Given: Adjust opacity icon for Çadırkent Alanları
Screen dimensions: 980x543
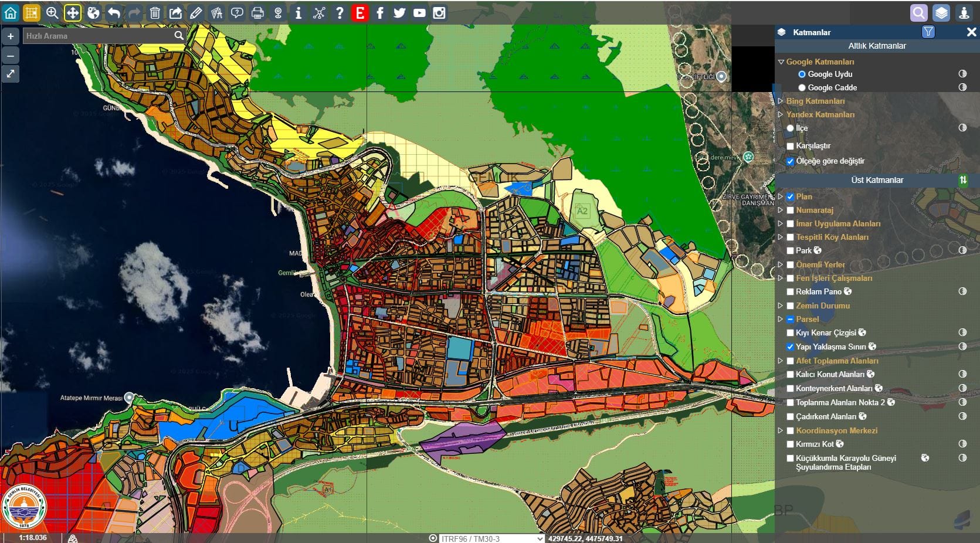Looking at the screenshot, I should tap(962, 416).
